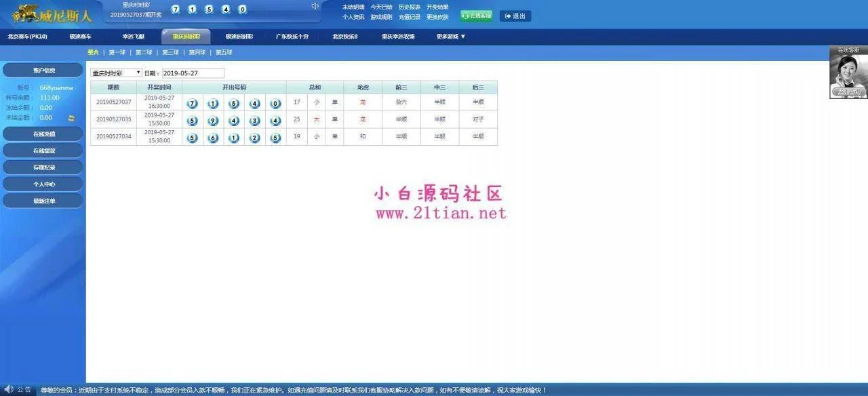Click the first drawn ball 7 in header
The height and width of the screenshot is (396, 868).
click(176, 9)
